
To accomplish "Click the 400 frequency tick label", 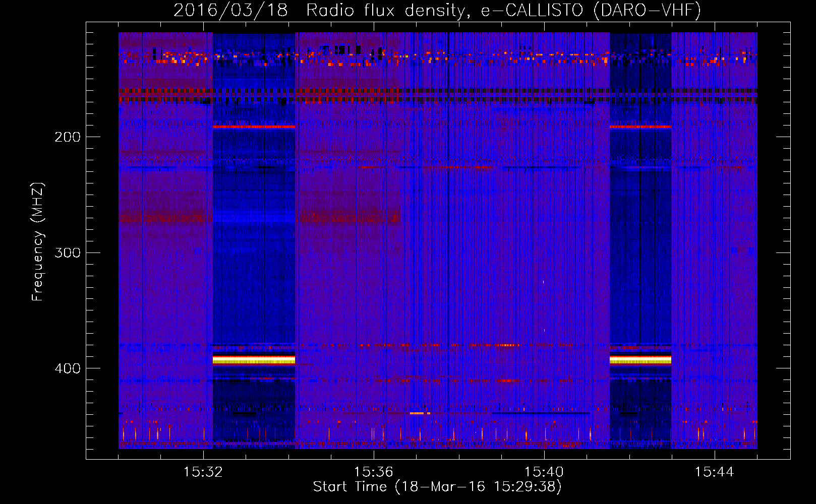I will 68,368.
